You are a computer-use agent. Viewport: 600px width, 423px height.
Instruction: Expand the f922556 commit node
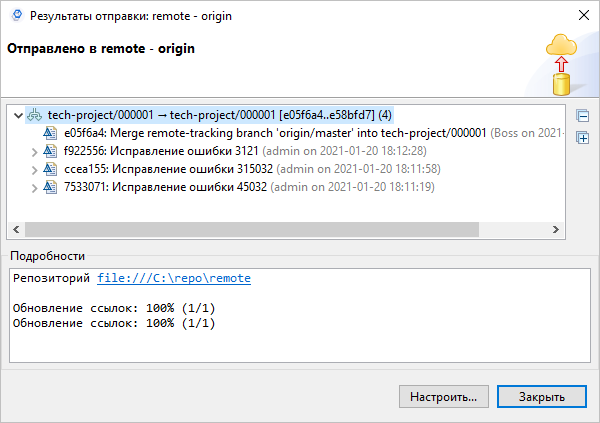pos(35,152)
